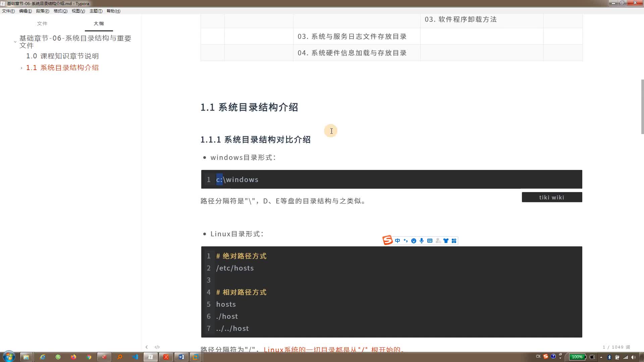Screen dimensions: 644x362
Task: Click the 100% battery indicator
Action: tap(577, 357)
